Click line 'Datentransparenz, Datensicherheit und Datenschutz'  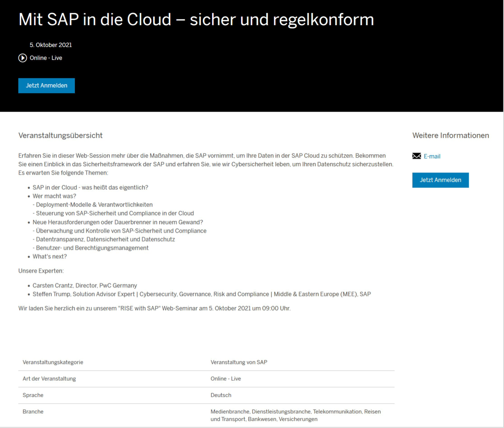(x=104, y=239)
